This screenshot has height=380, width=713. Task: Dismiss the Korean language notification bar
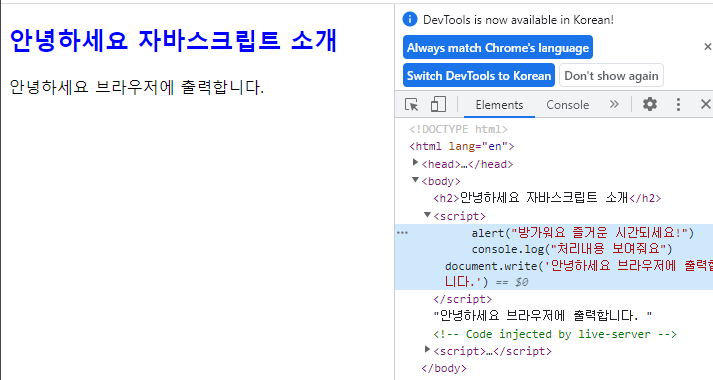click(x=708, y=46)
